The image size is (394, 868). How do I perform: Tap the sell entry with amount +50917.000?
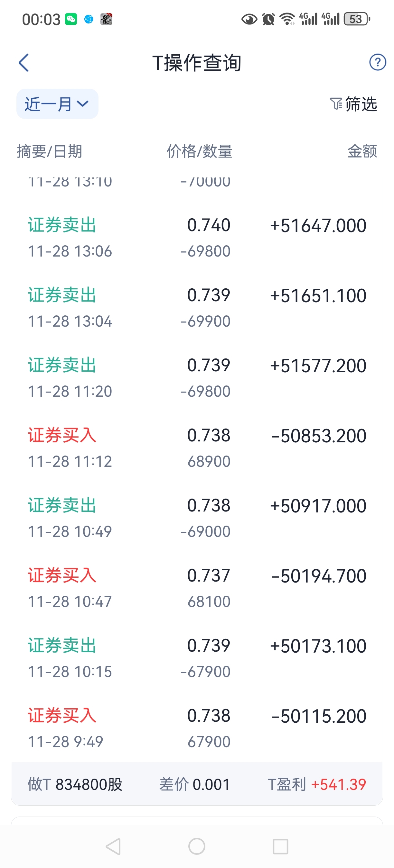[197, 518]
